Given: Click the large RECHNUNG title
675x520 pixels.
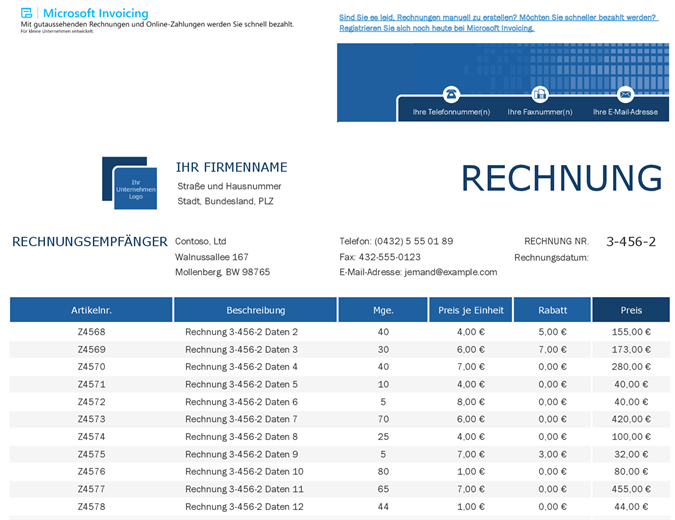Looking at the screenshot, I should pyautogui.click(x=561, y=178).
